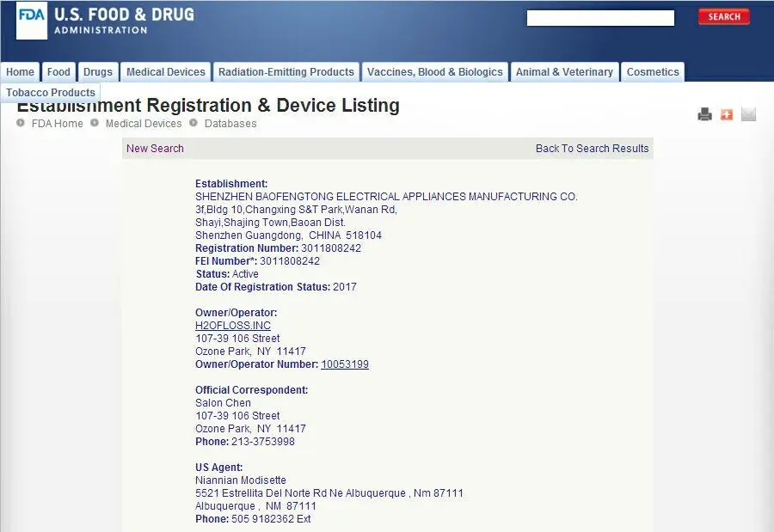Open the Drugs tab
This screenshot has height=532, width=774.
(98, 72)
